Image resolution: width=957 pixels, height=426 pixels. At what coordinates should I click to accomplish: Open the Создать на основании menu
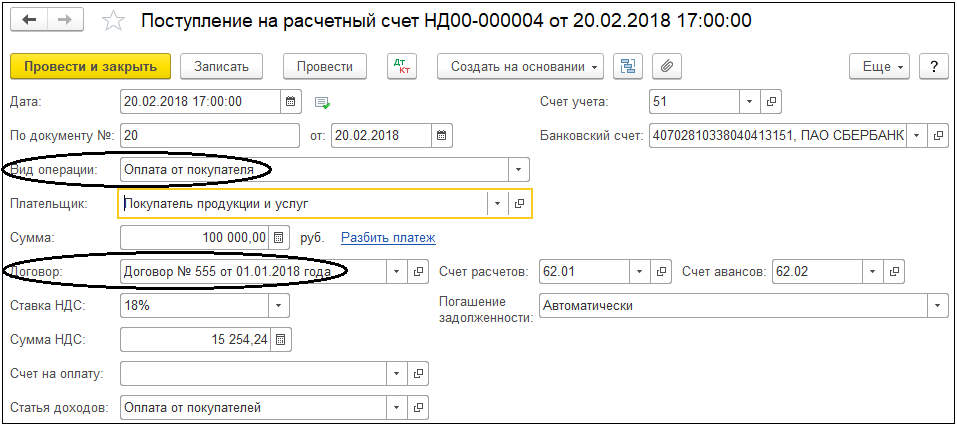pos(521,67)
